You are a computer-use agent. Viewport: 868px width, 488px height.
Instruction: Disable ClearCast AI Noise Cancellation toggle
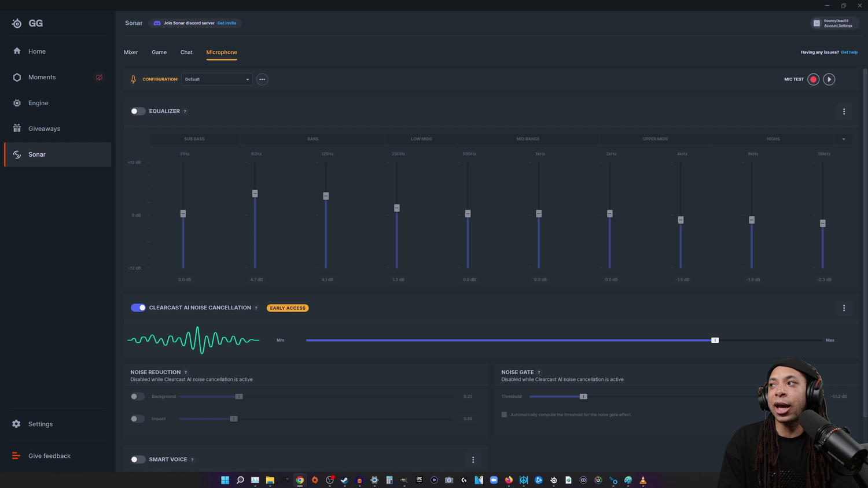[x=138, y=308]
